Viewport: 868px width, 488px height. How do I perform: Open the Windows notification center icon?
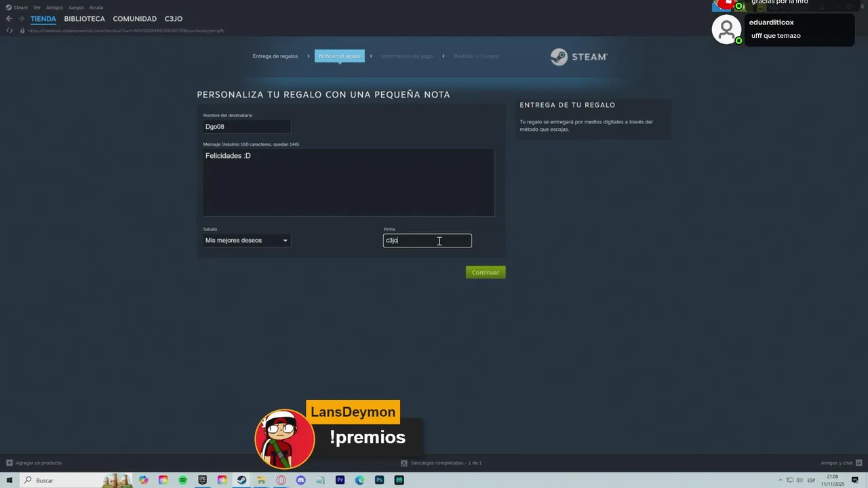(x=856, y=481)
